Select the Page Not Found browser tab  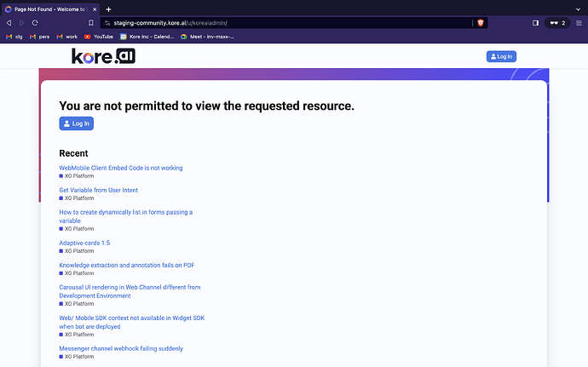(50, 9)
